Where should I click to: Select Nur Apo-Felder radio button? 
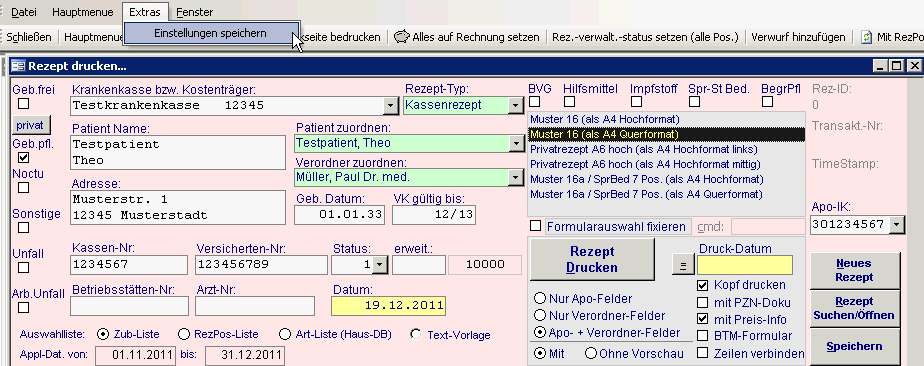(x=539, y=299)
